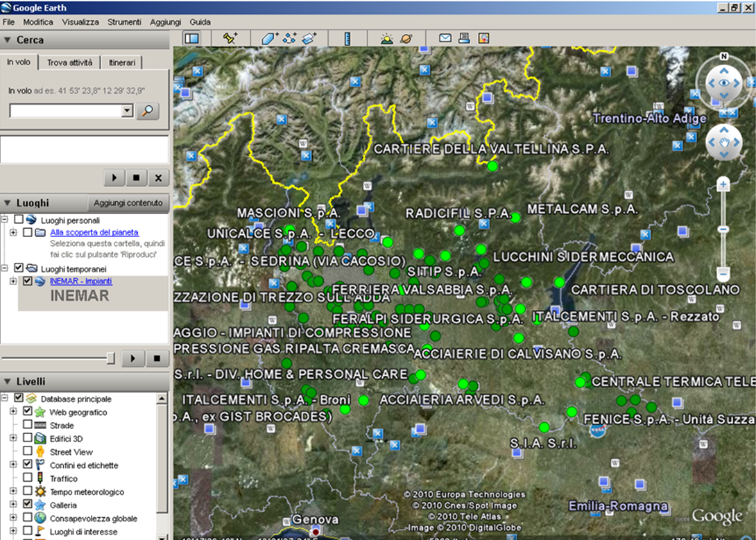This screenshot has width=756, height=540.
Task: Click the Aggiungi contenuto button
Action: 128,203
